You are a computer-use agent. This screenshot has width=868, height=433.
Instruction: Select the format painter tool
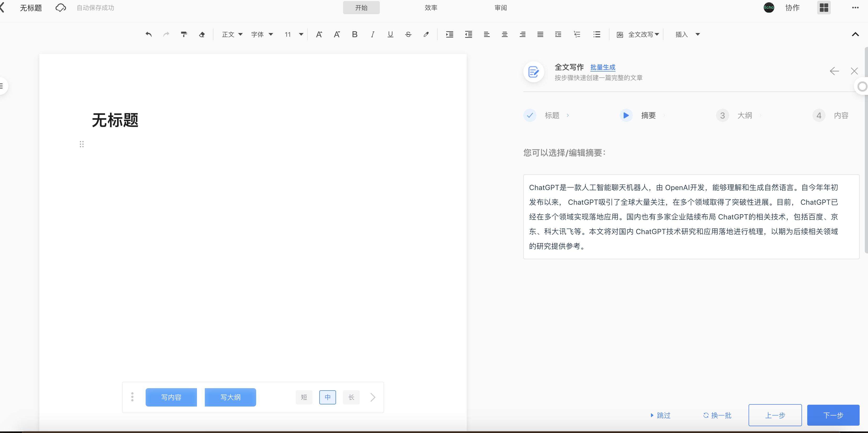click(x=184, y=34)
